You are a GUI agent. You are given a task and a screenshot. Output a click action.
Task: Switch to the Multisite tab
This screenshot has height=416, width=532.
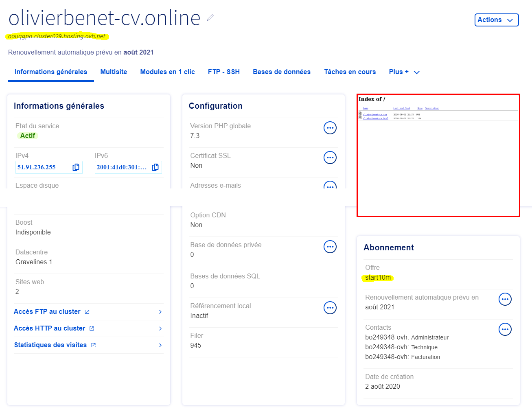click(x=114, y=72)
